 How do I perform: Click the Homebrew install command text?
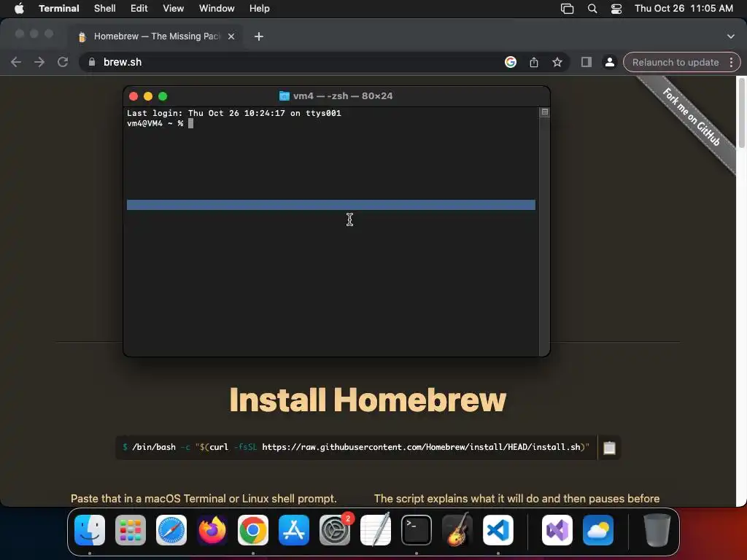click(x=356, y=447)
